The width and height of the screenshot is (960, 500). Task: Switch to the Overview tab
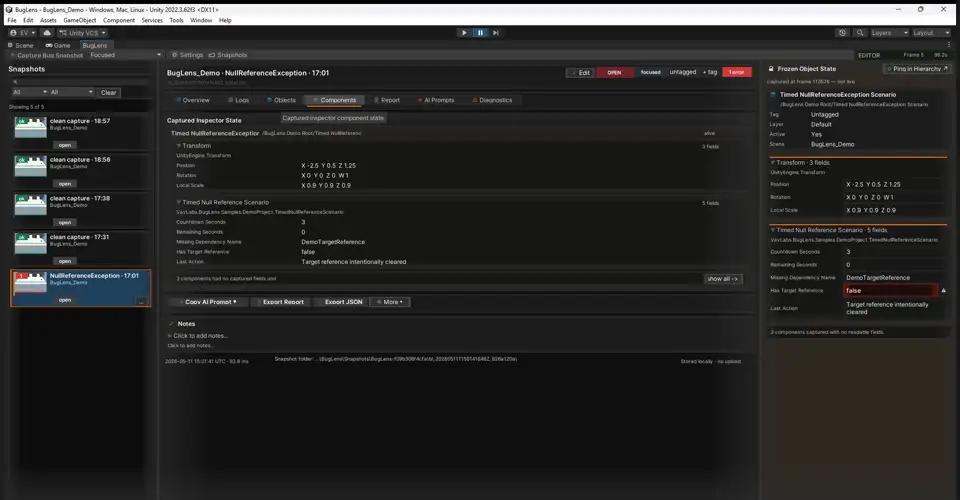192,100
